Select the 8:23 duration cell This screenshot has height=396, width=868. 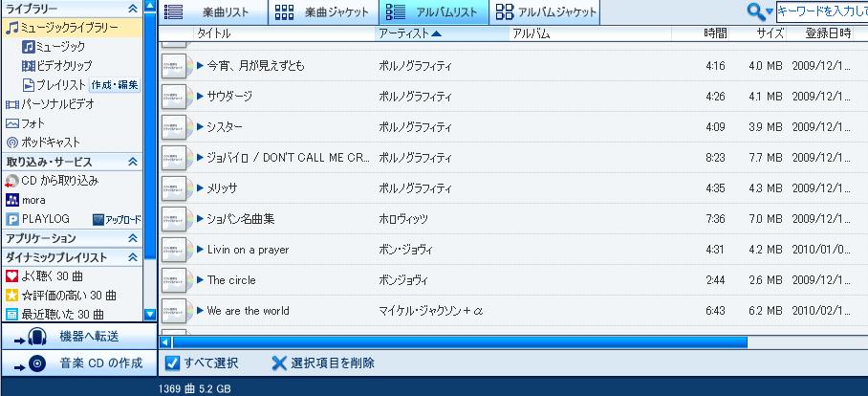(715, 158)
